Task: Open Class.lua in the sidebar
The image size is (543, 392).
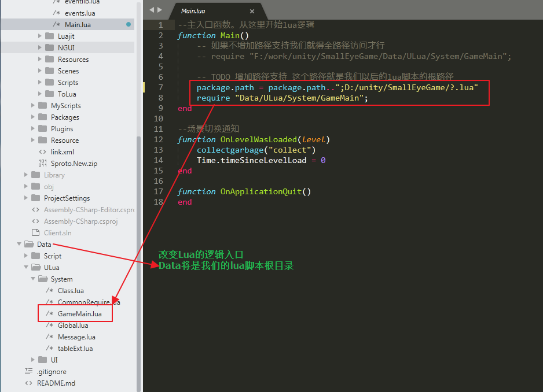Action: (x=71, y=291)
